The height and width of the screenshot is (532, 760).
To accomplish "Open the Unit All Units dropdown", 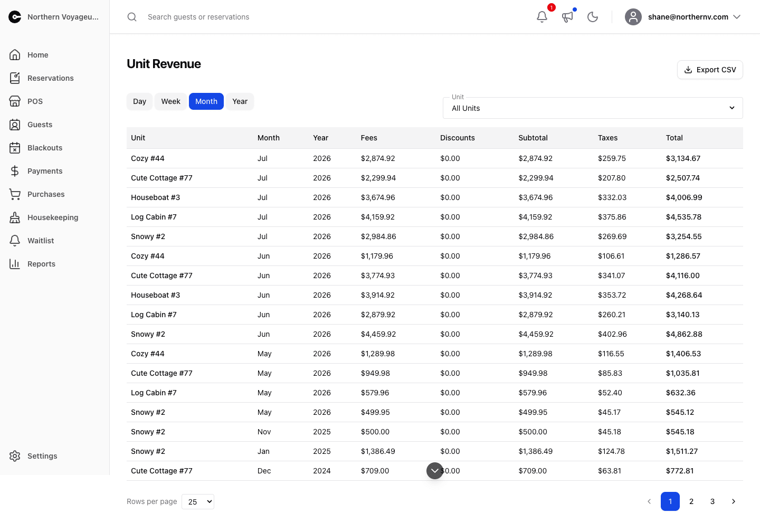I will (x=593, y=108).
